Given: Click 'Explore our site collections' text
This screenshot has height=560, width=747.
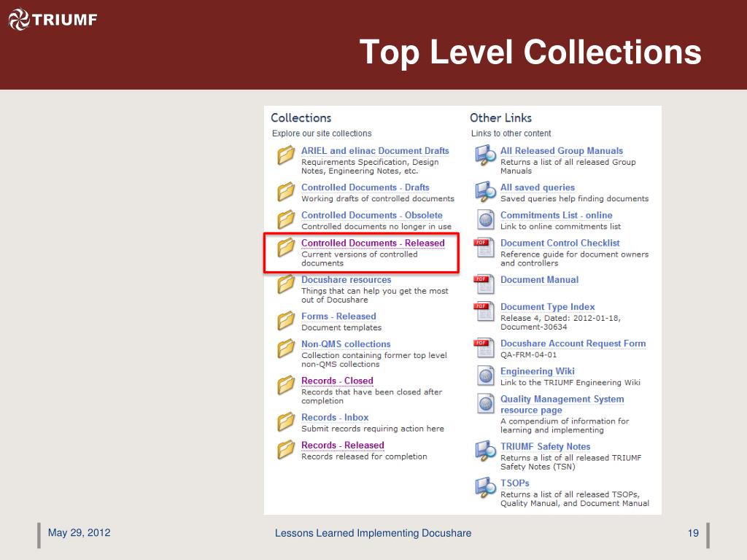Looking at the screenshot, I should [322, 133].
